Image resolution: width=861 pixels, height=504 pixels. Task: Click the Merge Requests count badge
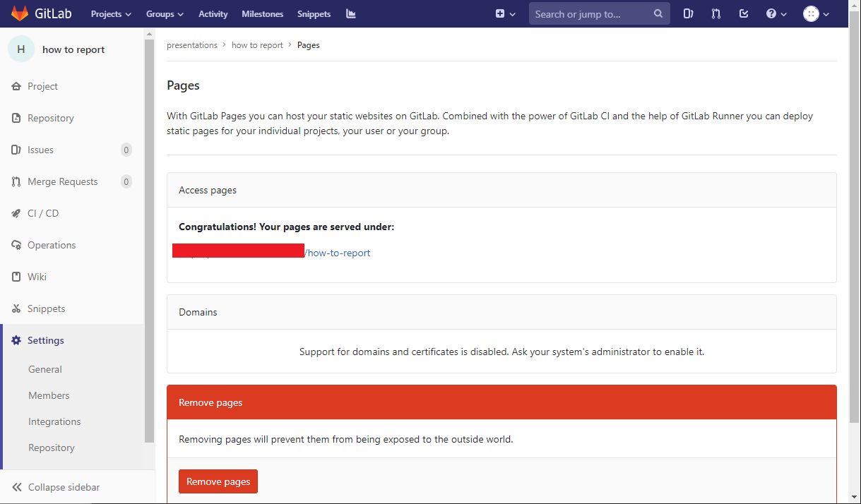point(126,181)
